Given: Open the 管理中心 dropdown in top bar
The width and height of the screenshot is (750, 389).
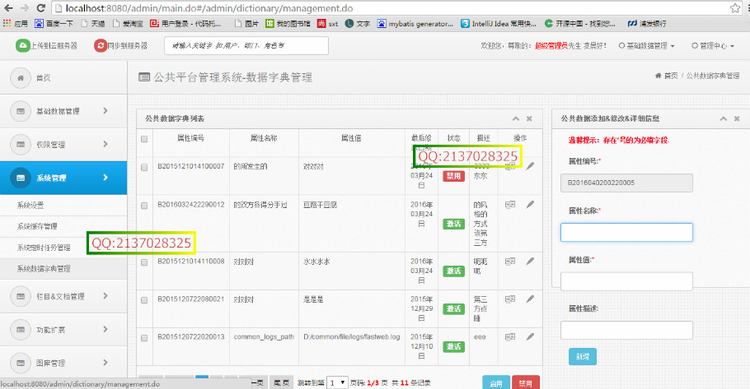Looking at the screenshot, I should [713, 45].
